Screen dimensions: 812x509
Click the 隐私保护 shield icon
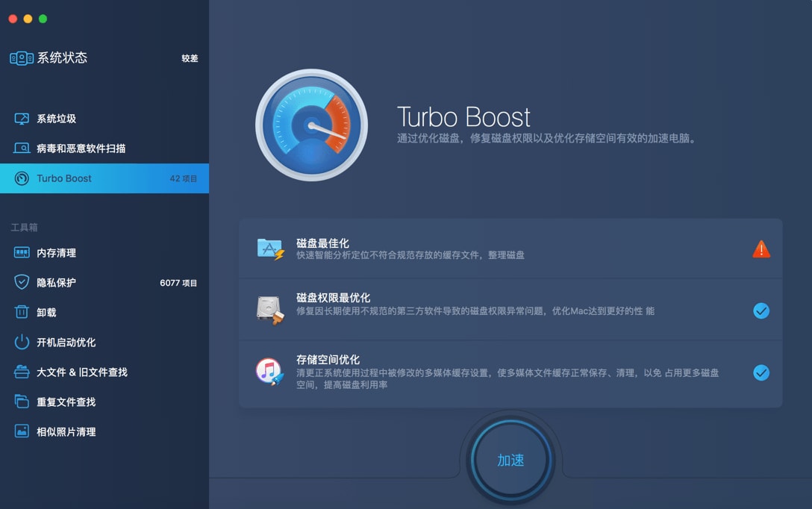[x=22, y=282]
